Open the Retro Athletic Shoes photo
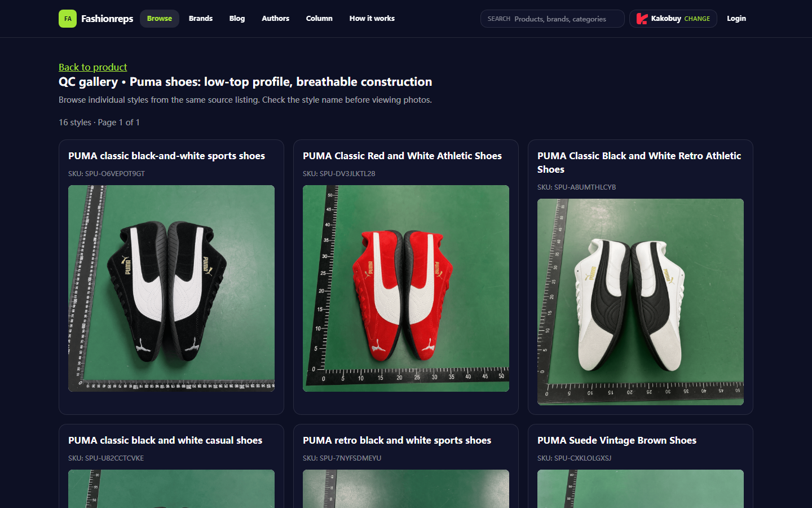Image resolution: width=812 pixels, height=508 pixels. coord(641,302)
